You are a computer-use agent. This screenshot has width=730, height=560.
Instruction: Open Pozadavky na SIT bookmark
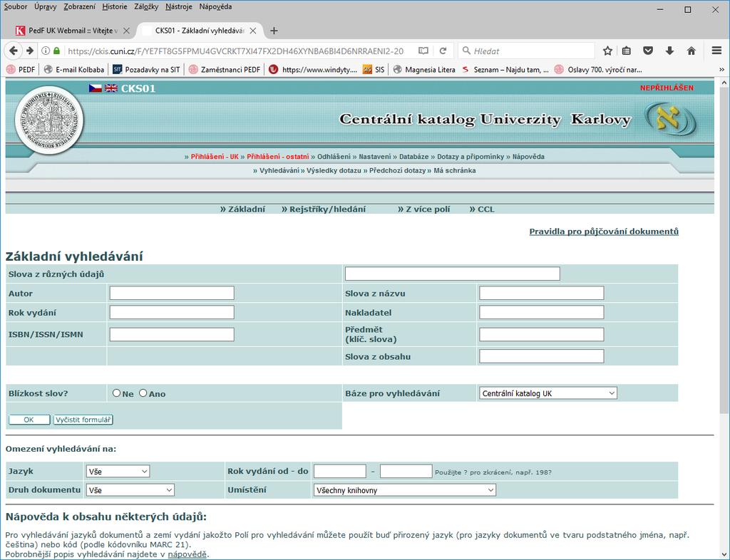[146, 70]
